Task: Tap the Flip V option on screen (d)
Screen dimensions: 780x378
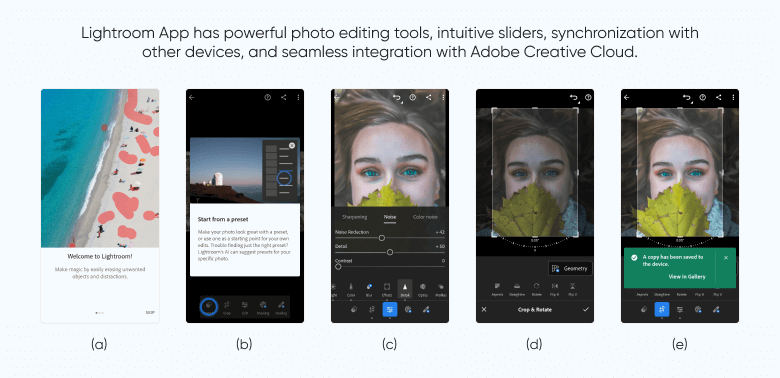Action: coord(573,289)
